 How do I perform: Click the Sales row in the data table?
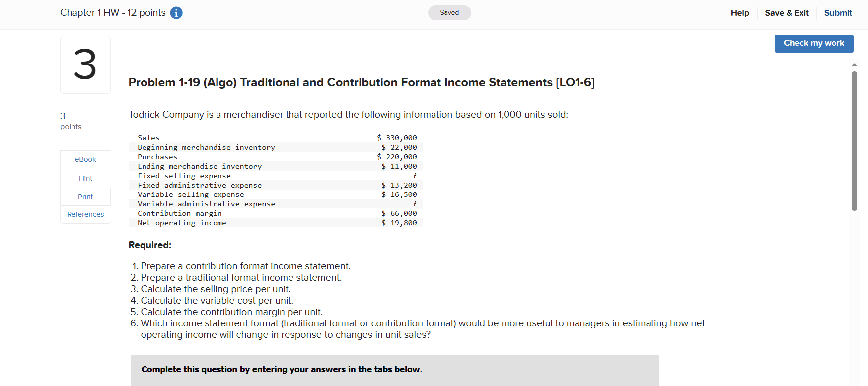276,138
